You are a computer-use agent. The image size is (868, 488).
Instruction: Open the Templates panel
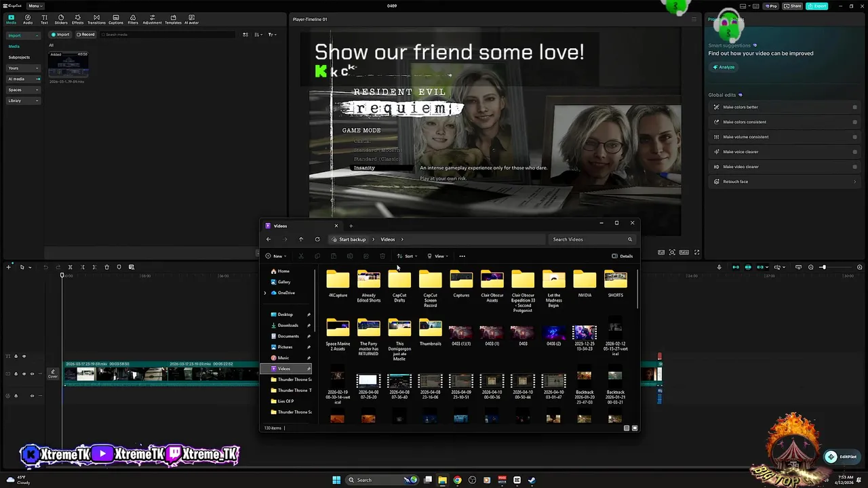pos(173,19)
